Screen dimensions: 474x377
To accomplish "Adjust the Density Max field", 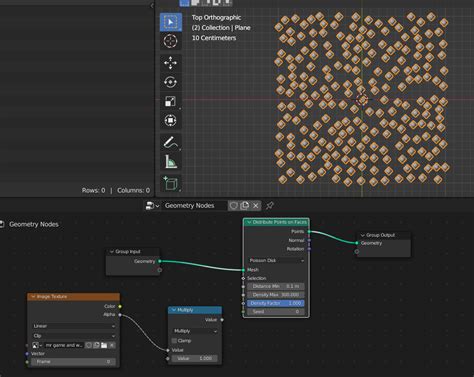I will point(276,295).
